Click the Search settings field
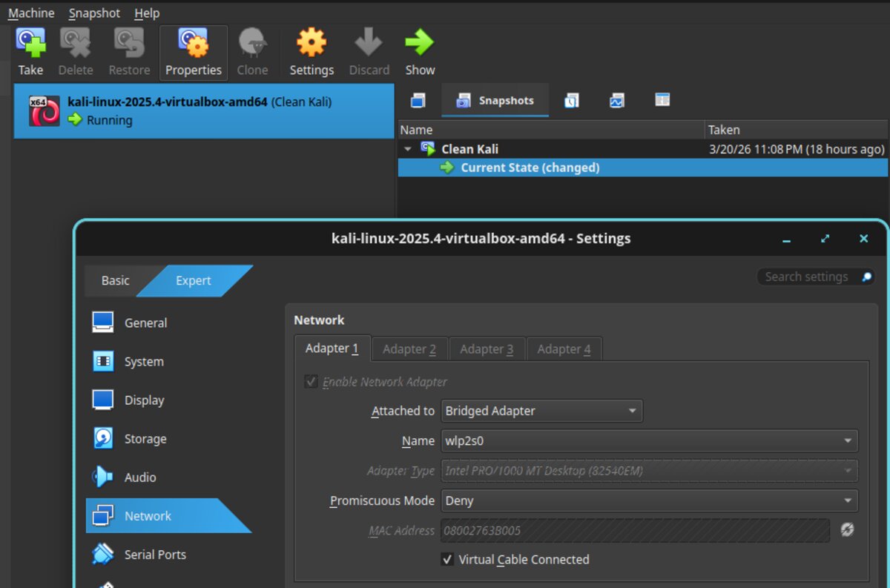Image resolution: width=890 pixels, height=588 pixels. (x=808, y=276)
